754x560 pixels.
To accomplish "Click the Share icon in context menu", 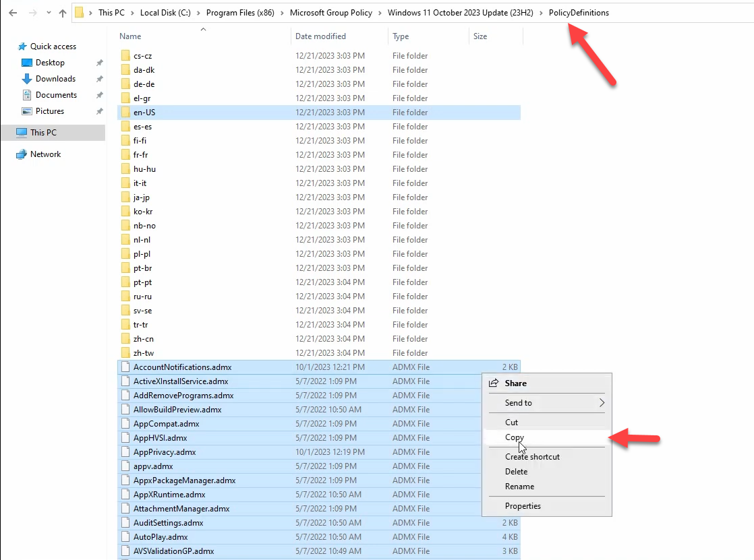I will point(494,383).
